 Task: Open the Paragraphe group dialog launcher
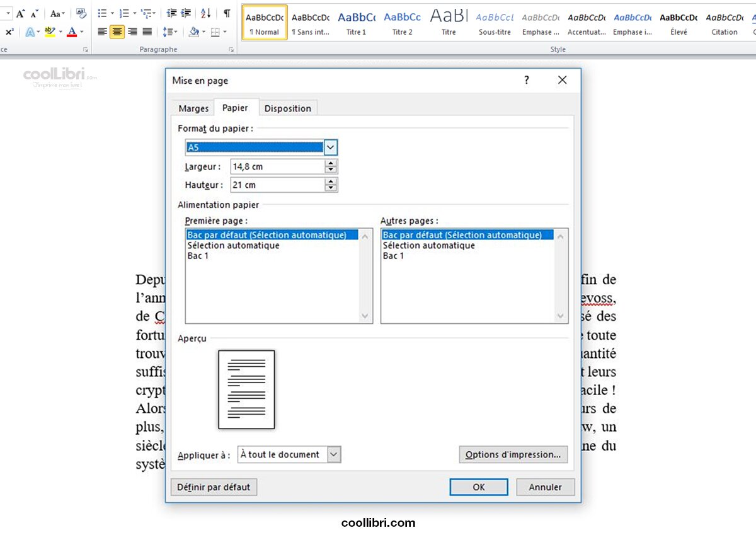pos(231,50)
